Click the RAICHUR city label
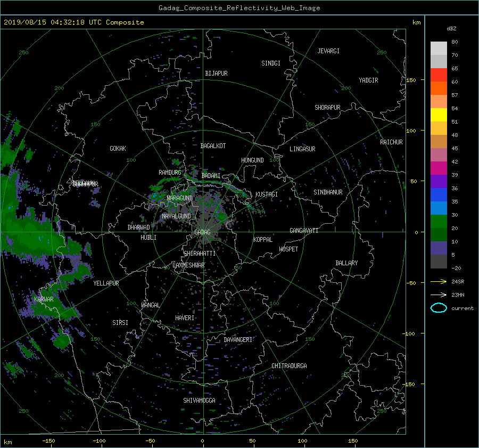 (391, 142)
